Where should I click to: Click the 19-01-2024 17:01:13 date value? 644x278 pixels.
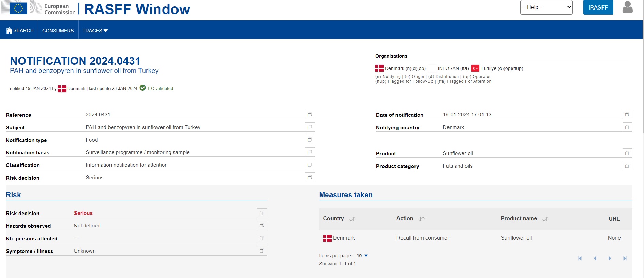pos(467,115)
